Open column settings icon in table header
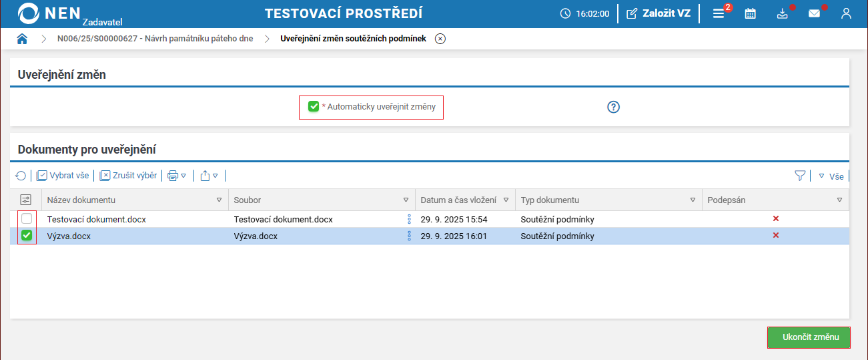Screen dimensions: 868x360 click(26, 200)
